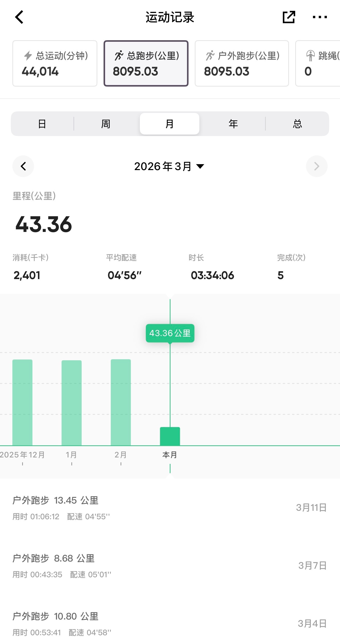The height and width of the screenshot is (644, 340).
Task: Select the 1月 bar in chart
Action: pos(72,403)
